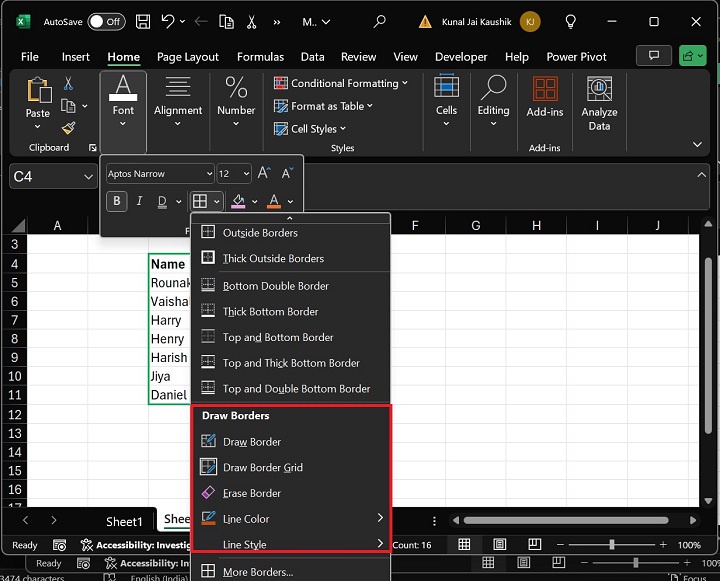This screenshot has width=720, height=581.
Task: Open the Conditional Formatting dropdown
Action: (343, 83)
